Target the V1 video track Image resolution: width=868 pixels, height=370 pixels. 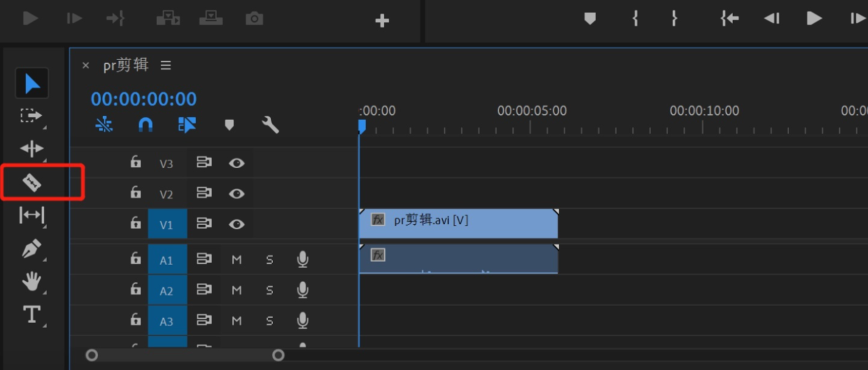(x=167, y=224)
